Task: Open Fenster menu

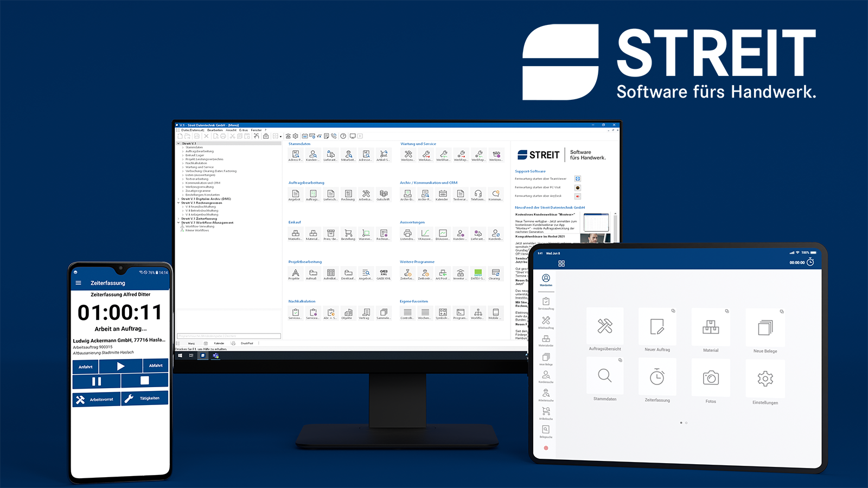Action: 256,130
